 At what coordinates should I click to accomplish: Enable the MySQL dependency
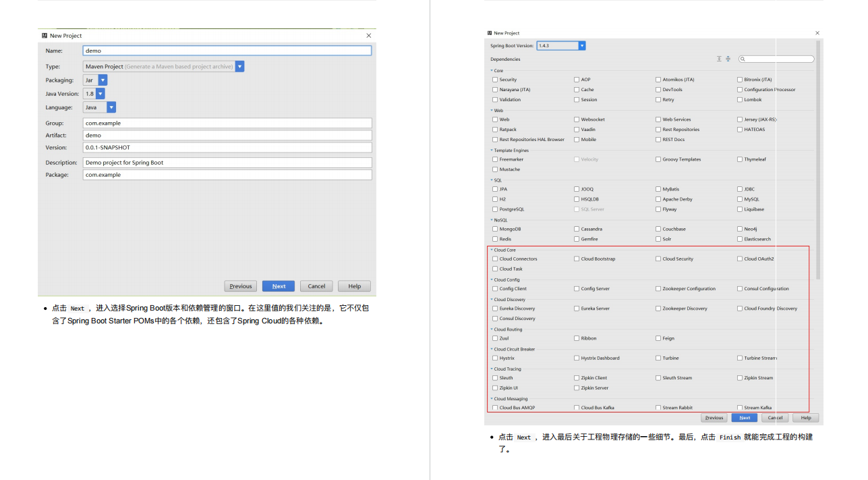(740, 198)
